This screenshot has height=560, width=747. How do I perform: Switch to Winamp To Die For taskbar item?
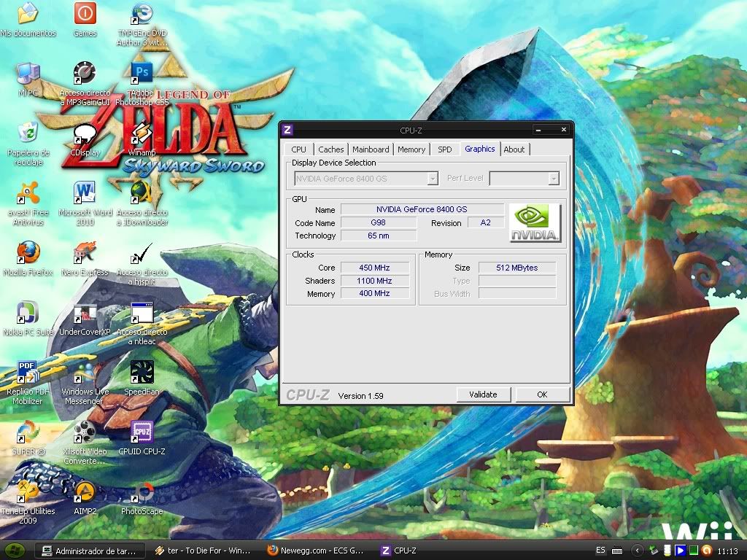(204, 551)
